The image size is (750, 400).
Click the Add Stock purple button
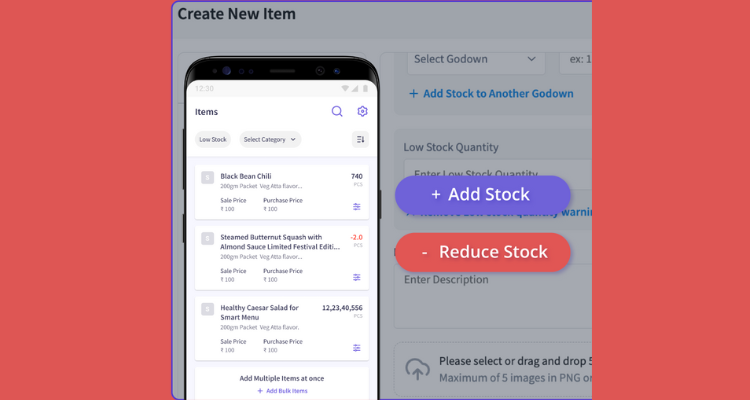tap(483, 195)
